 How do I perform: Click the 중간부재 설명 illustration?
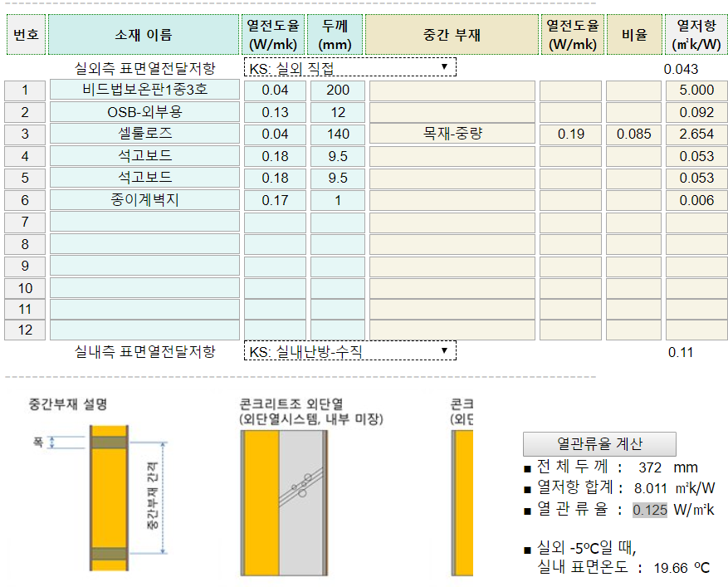pos(110,498)
